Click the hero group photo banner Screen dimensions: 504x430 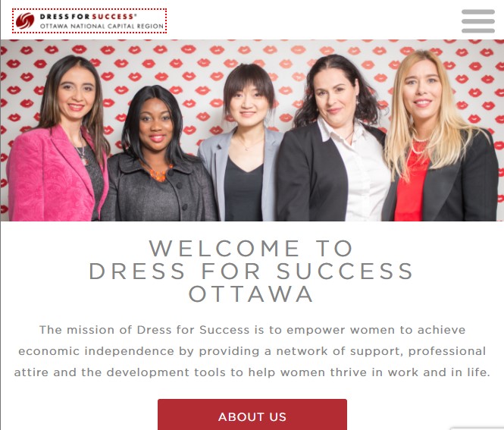(252, 130)
